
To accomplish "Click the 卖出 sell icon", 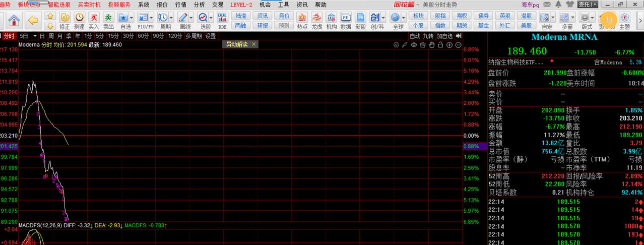I will click(x=108, y=17).
